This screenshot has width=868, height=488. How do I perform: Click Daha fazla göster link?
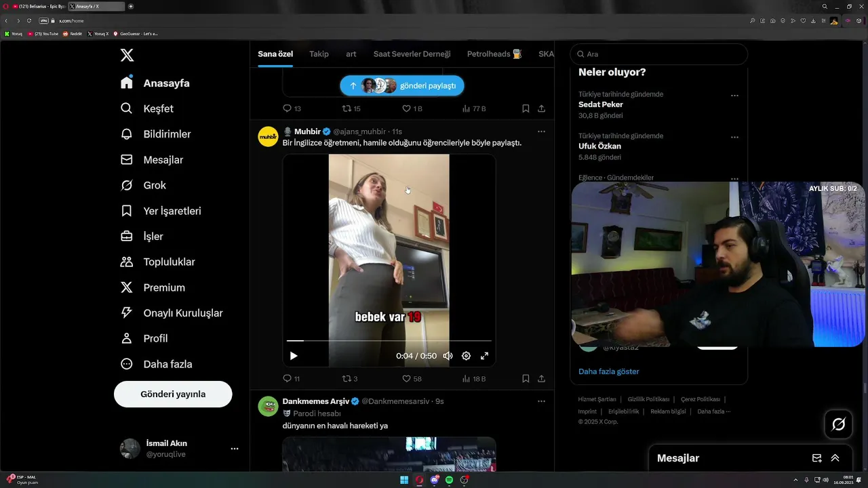tap(608, 371)
